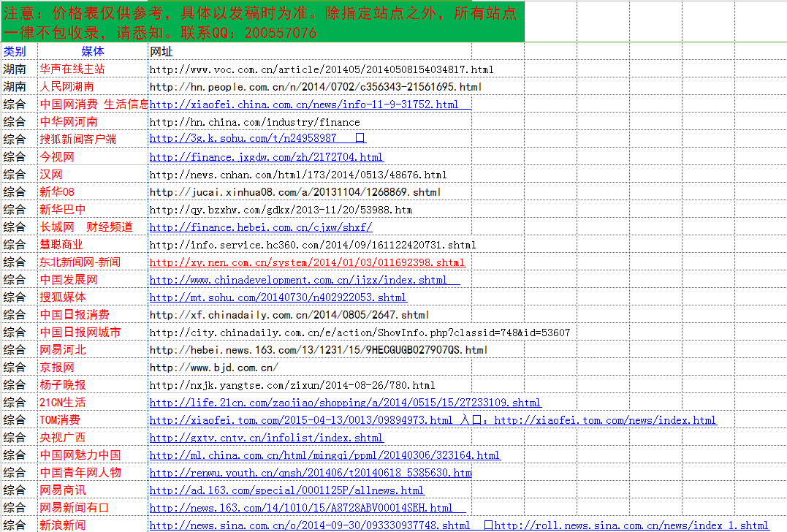This screenshot has width=787, height=532.
Task: Select the 网易新闻有口 cell
Action: coord(93,508)
